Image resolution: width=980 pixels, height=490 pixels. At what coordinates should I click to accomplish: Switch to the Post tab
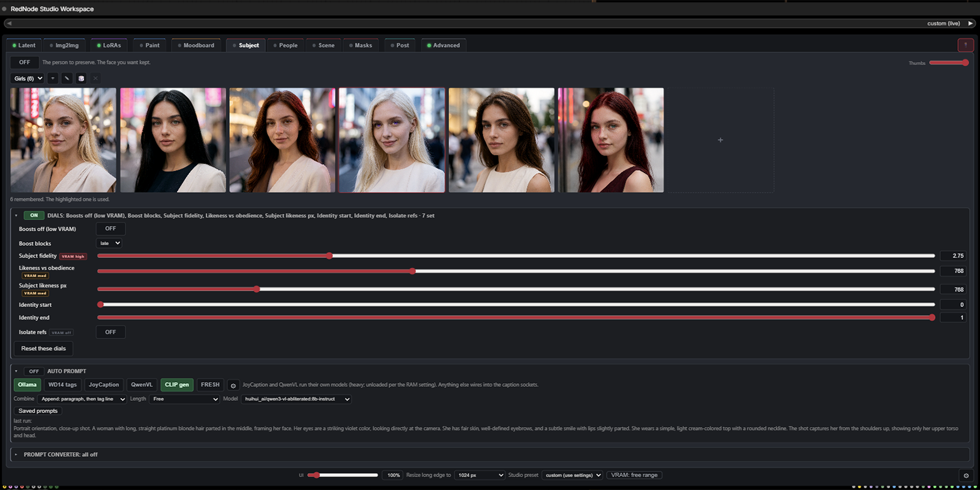[x=400, y=46]
